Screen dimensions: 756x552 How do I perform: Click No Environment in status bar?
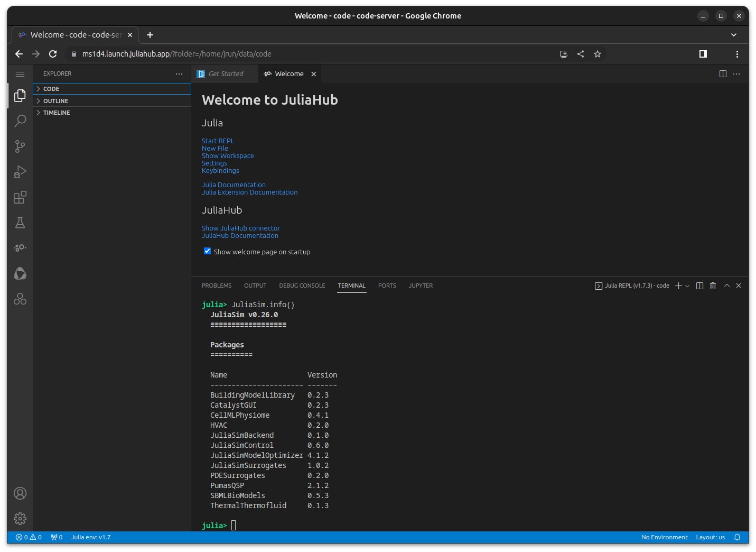[x=664, y=537]
